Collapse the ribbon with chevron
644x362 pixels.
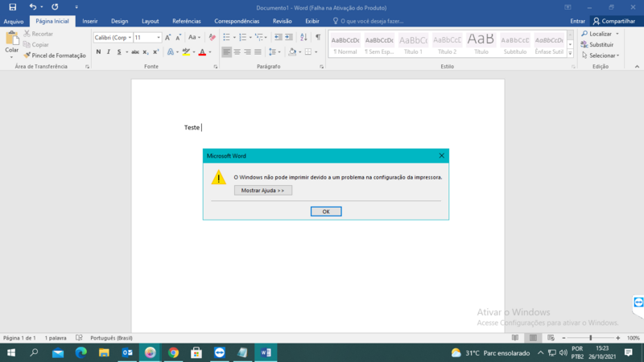coord(637,67)
